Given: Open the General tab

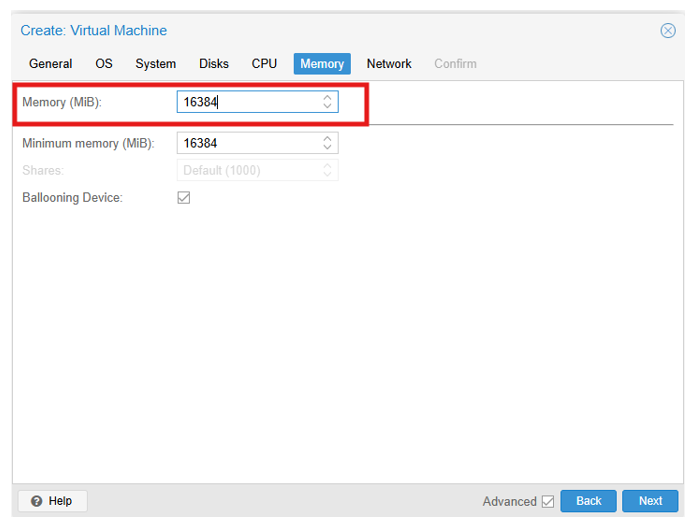Looking at the screenshot, I should [51, 64].
